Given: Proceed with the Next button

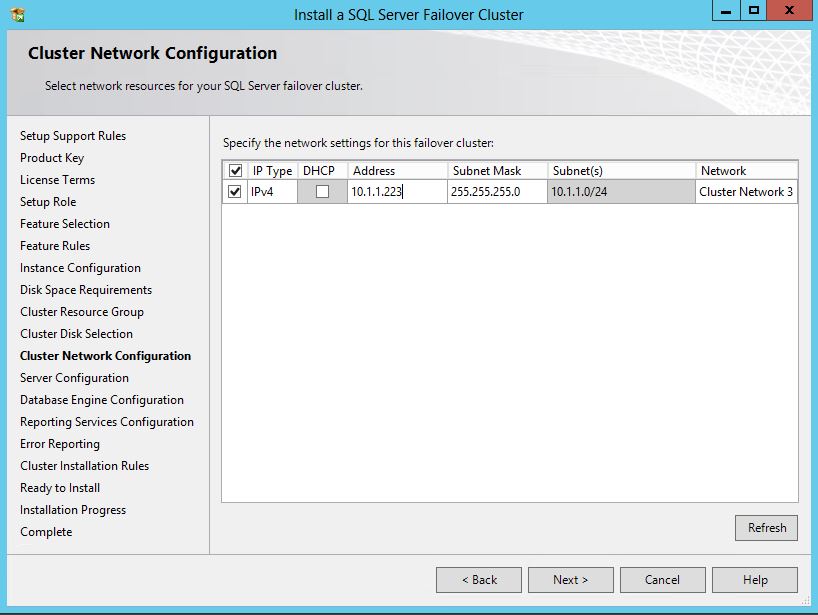Looking at the screenshot, I should (571, 580).
